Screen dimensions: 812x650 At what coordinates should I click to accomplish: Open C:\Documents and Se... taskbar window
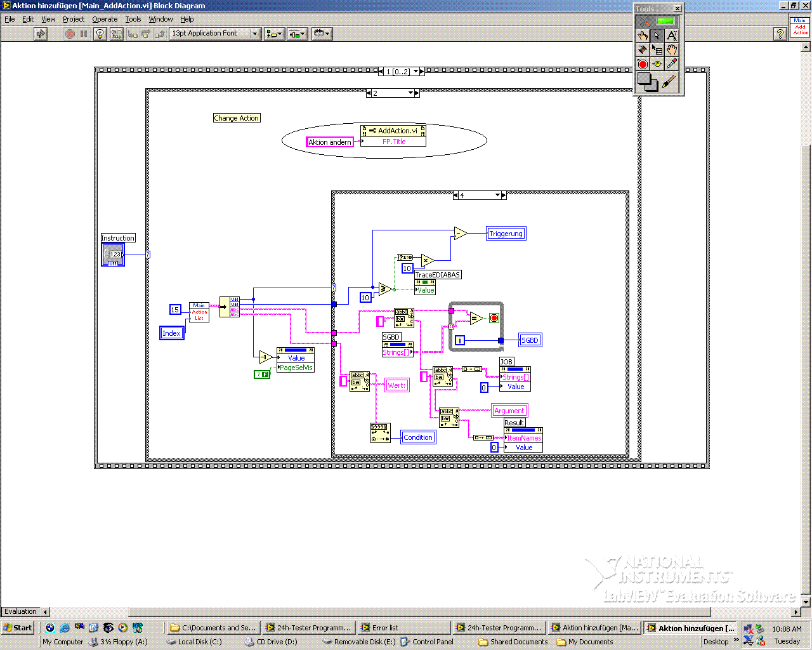pos(213,628)
